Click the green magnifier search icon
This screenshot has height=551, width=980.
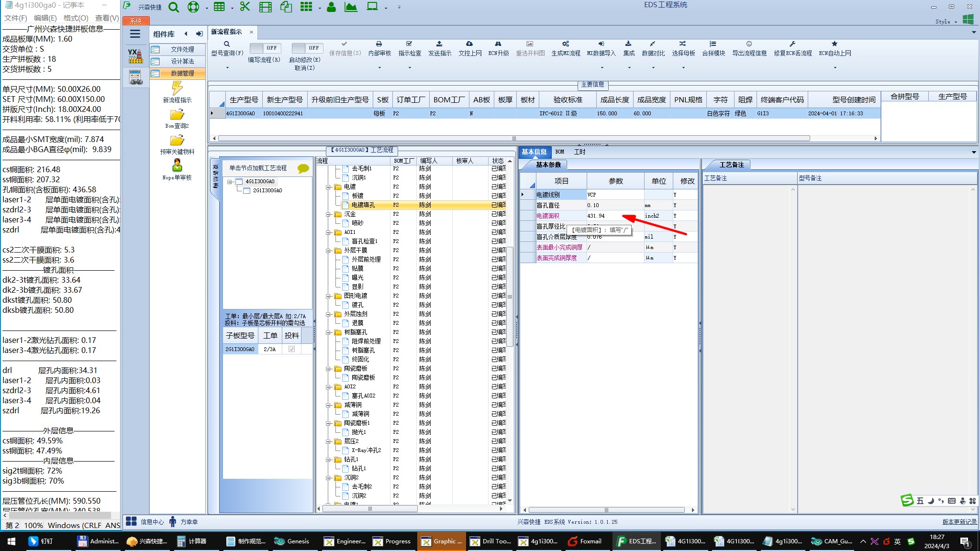tap(174, 7)
